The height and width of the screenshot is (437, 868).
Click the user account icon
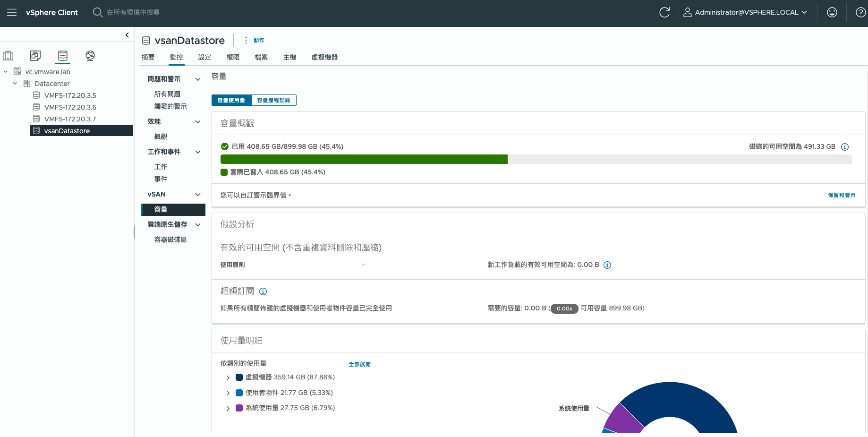coord(688,12)
